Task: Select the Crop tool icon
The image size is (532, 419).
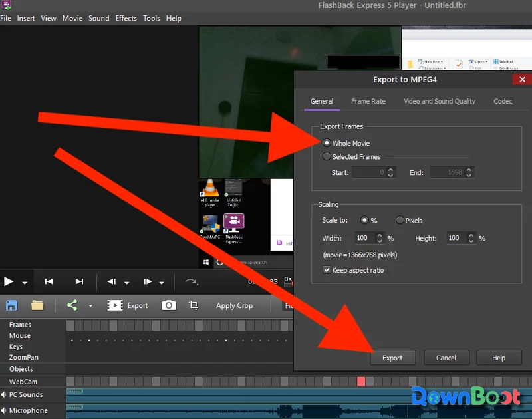Action: point(194,305)
